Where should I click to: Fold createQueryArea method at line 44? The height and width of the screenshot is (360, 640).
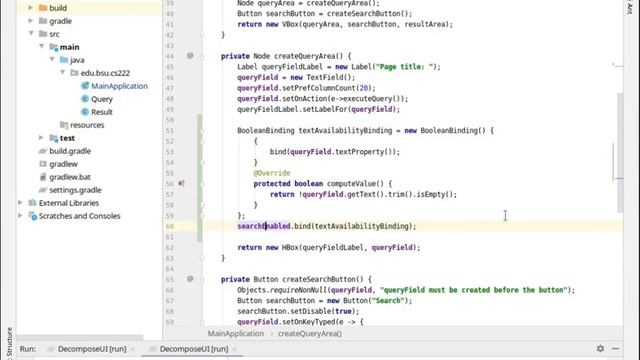tap(202, 56)
